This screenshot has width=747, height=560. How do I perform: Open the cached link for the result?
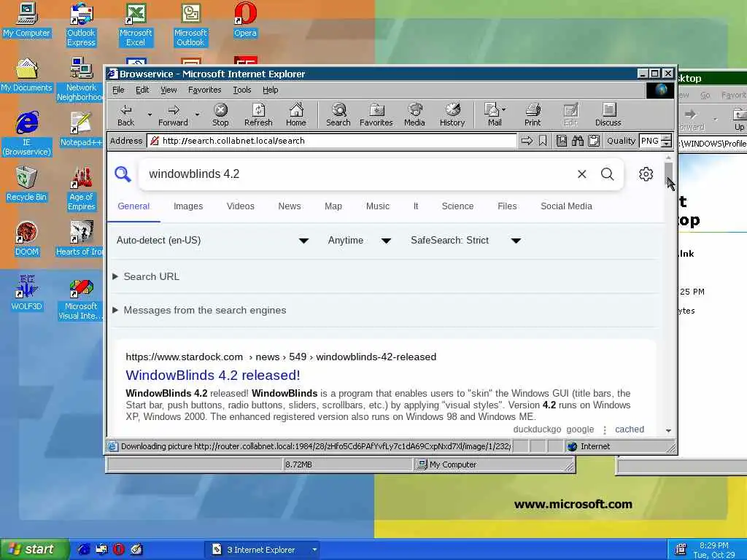(630, 429)
